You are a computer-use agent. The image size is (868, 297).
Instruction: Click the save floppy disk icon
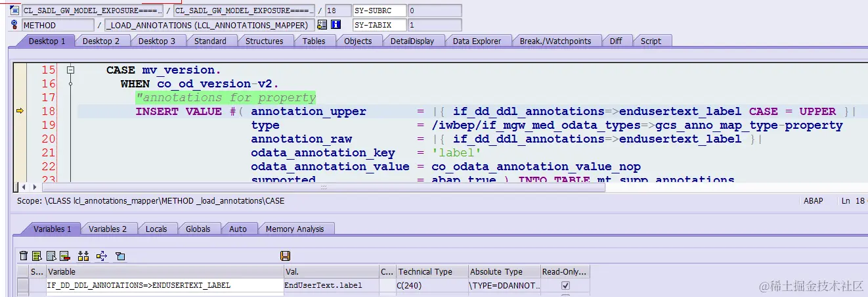[285, 256]
